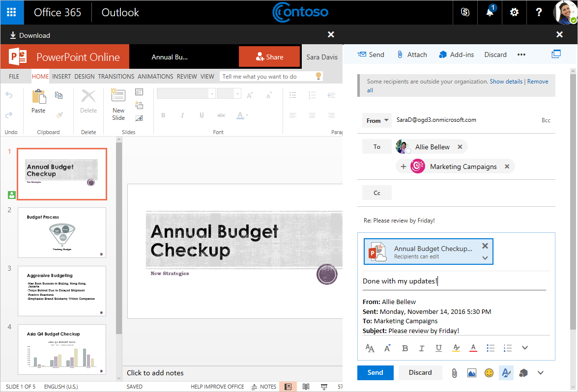
Task: Toggle underline in the email formatting bar
Action: (438, 348)
